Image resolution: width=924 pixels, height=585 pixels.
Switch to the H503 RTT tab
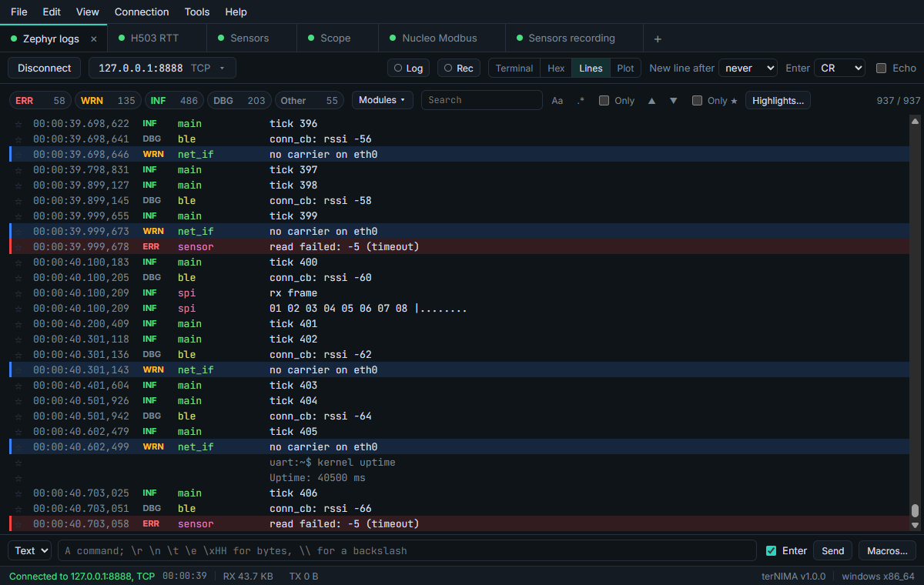tap(157, 38)
